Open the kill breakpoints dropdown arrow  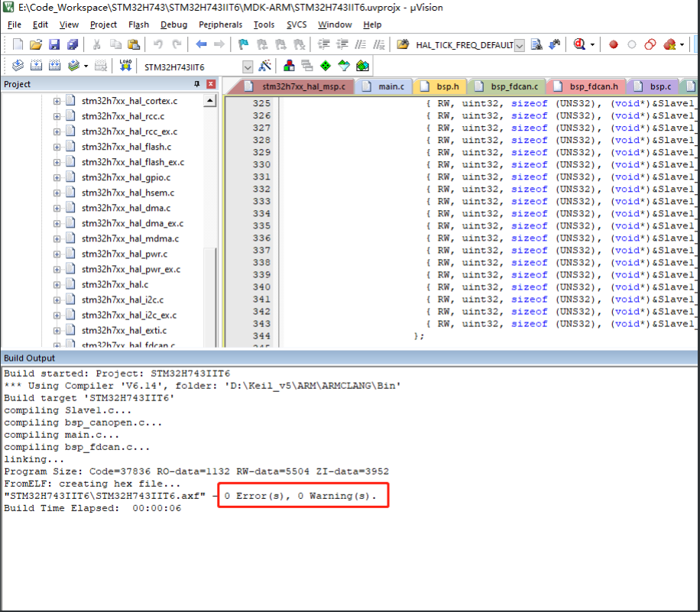pos(682,44)
